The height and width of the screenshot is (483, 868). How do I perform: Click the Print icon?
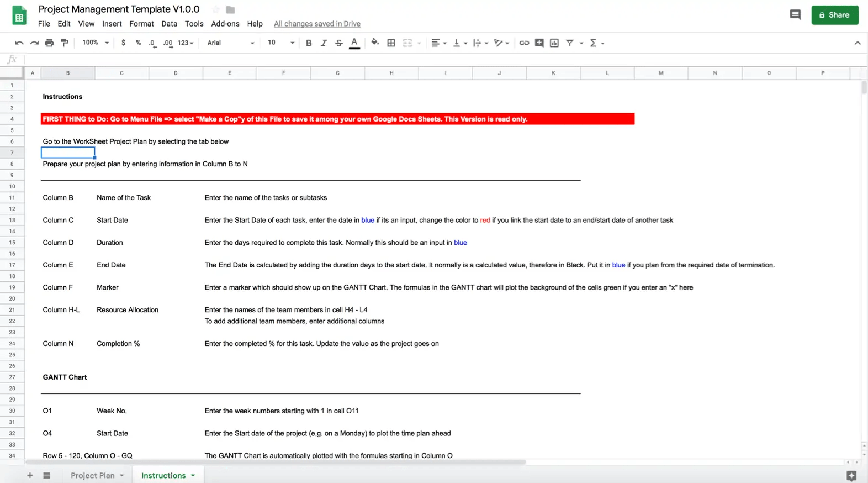(49, 43)
